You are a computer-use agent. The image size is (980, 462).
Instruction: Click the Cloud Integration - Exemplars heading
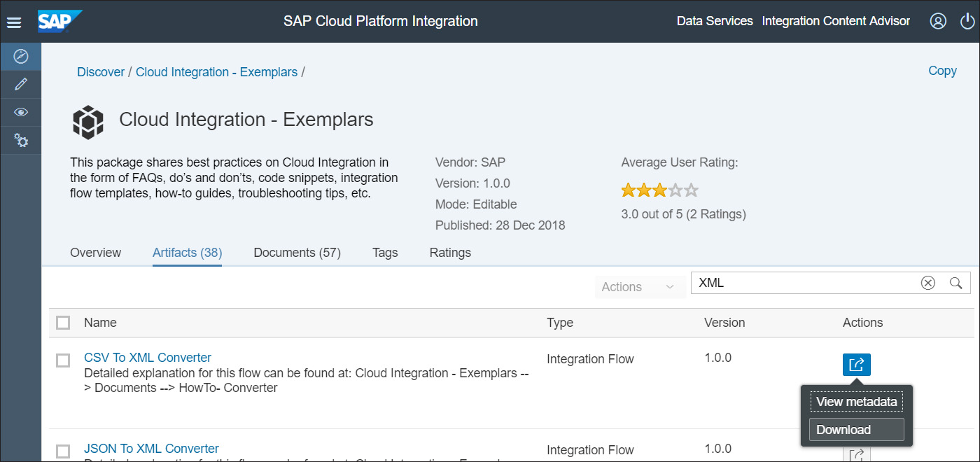(x=246, y=120)
